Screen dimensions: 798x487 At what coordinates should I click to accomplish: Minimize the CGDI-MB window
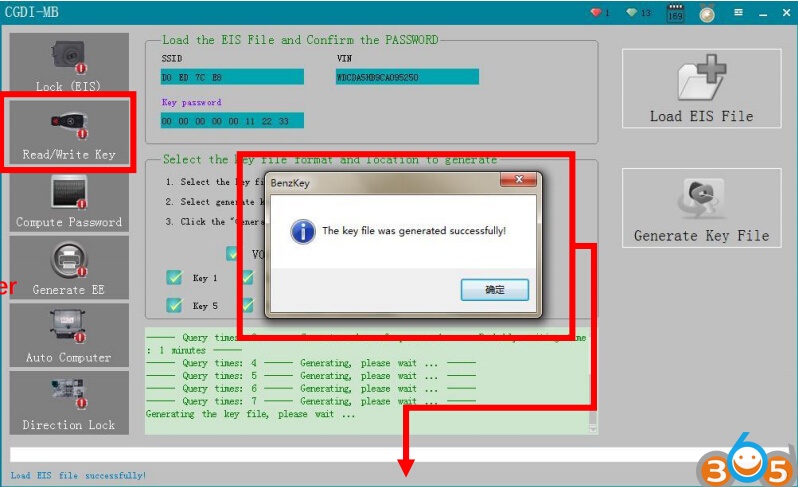[763, 14]
